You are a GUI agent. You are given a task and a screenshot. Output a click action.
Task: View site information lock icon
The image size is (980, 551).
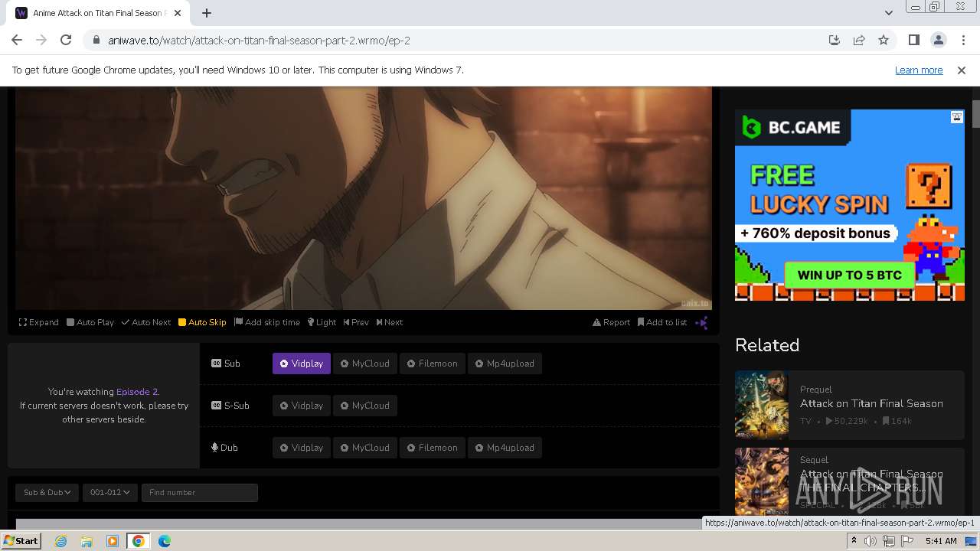pos(96,40)
